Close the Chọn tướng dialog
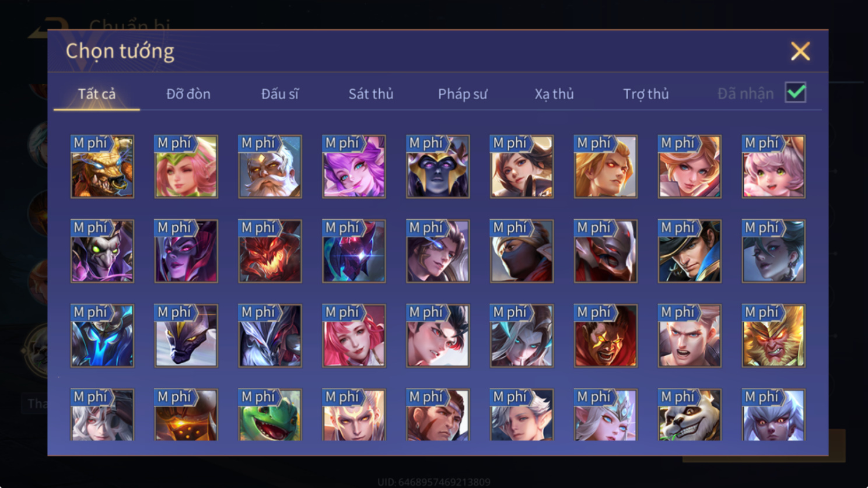 coord(800,51)
